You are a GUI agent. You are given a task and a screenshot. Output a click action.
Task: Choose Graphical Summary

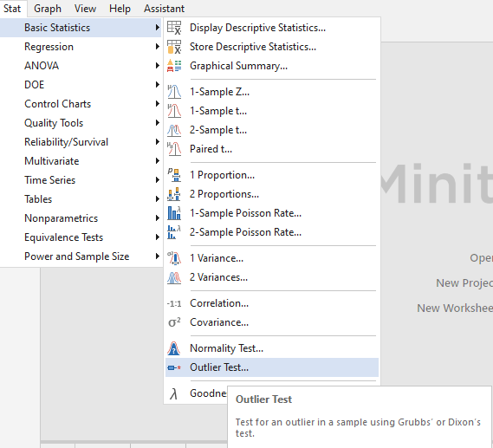[x=272, y=66]
